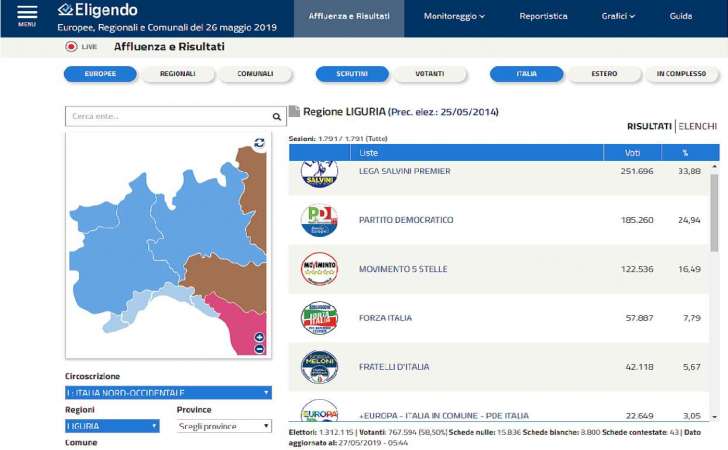Image resolution: width=728 pixels, height=450 pixels.
Task: Switch to VOTANTI view
Action: point(429,74)
